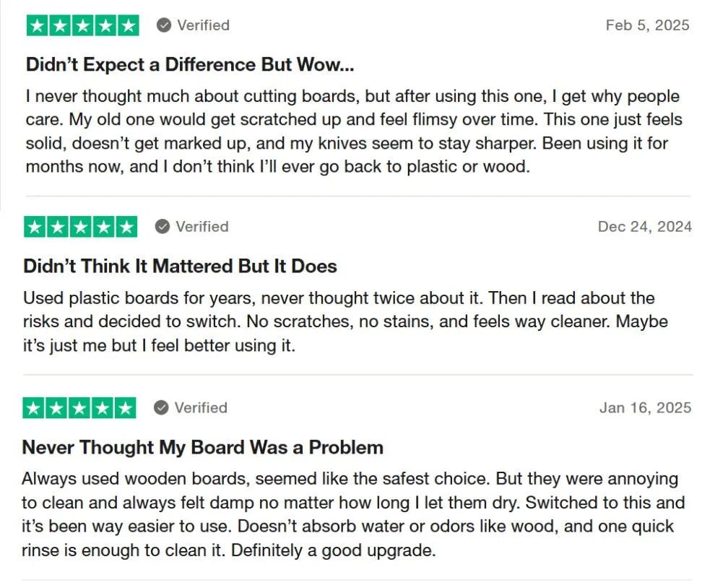Click the Verified label on Dec 24 review
The image size is (715, 588).
coord(202,226)
